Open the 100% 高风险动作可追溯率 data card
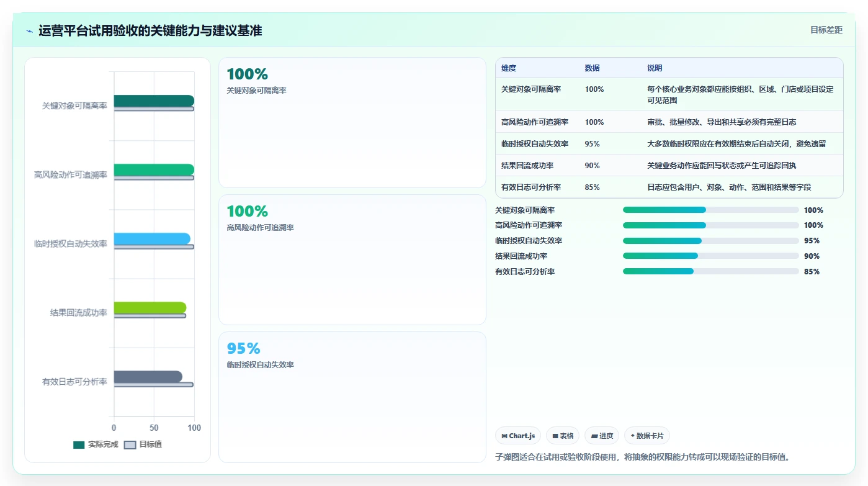Image resolution: width=868 pixels, height=486 pixels. point(352,259)
